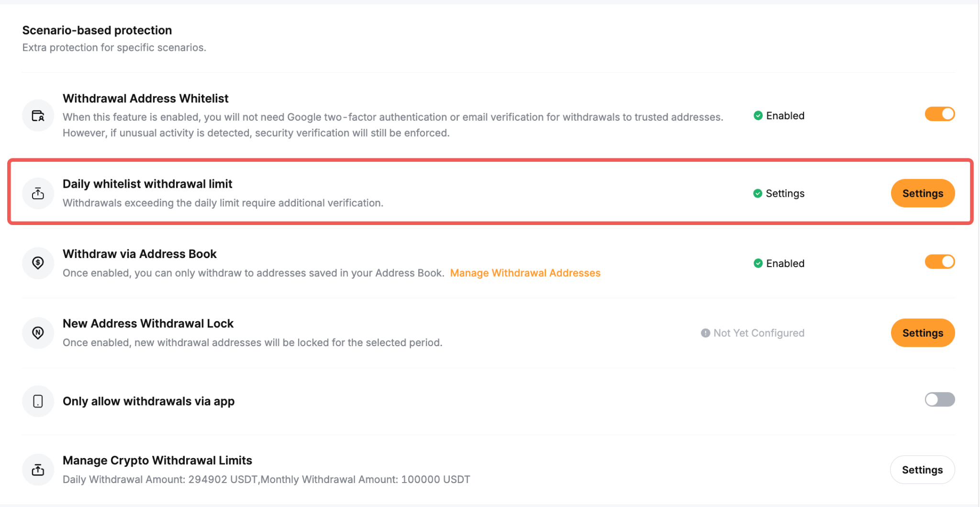Turn off Withdraw via Address Book toggle

tap(939, 261)
